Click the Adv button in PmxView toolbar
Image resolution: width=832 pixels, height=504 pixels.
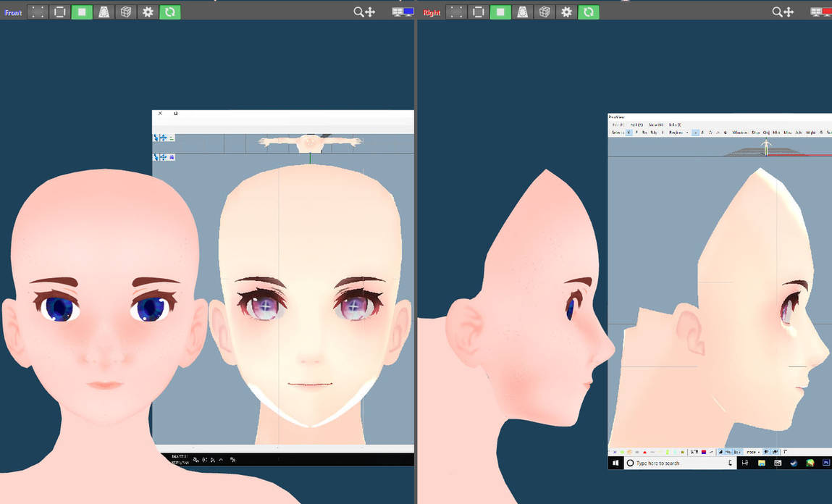click(799, 133)
